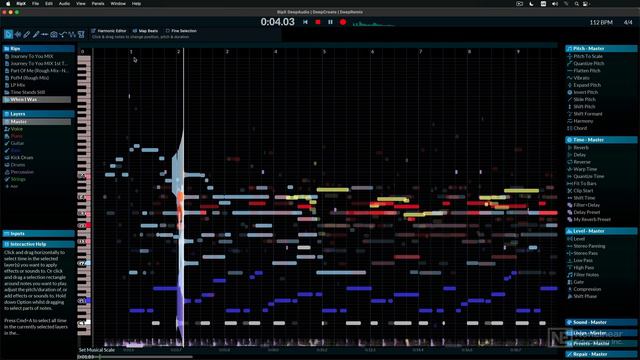Select the camera snapshot tool icon

tap(54, 35)
